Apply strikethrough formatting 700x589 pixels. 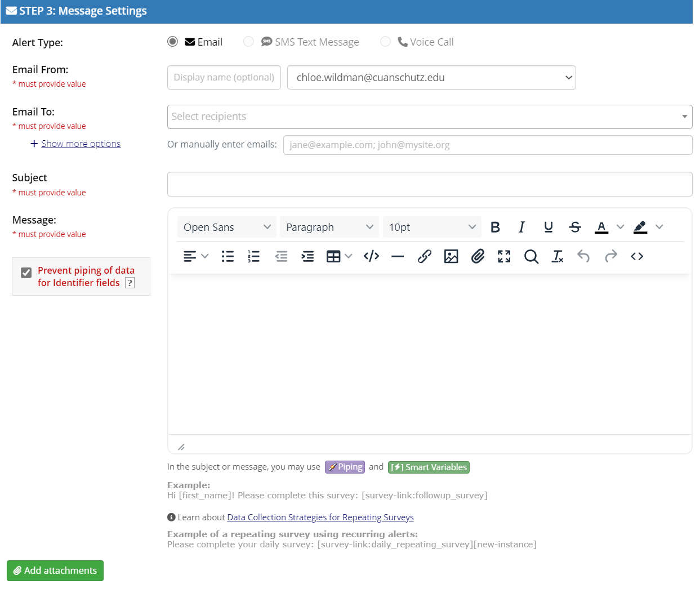tap(575, 227)
